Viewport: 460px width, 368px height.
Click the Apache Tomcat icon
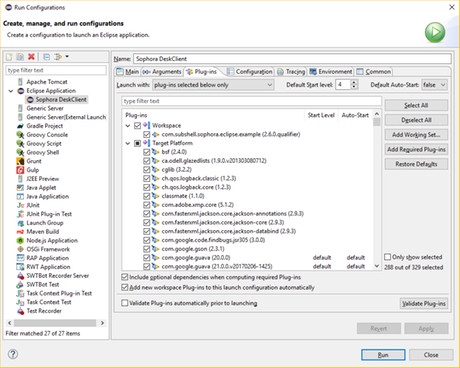point(21,82)
